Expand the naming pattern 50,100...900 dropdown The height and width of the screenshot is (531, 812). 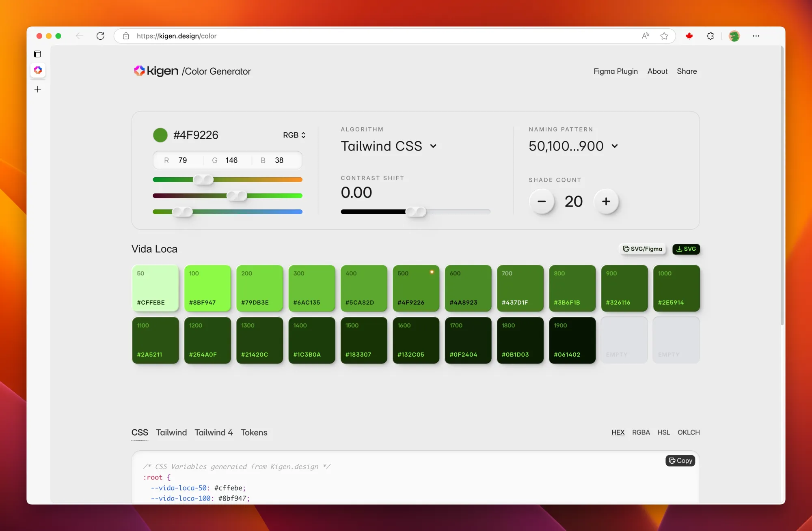pyautogui.click(x=573, y=146)
